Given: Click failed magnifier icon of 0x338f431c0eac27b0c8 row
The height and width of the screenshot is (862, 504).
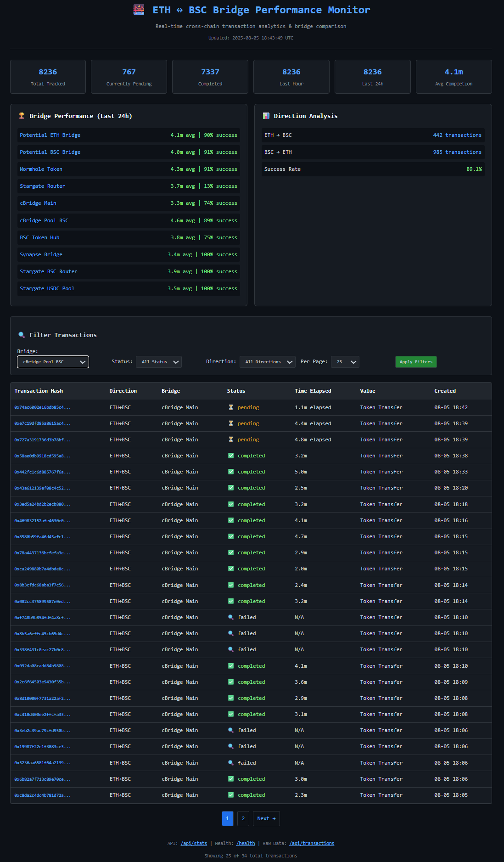Looking at the screenshot, I should click(231, 649).
